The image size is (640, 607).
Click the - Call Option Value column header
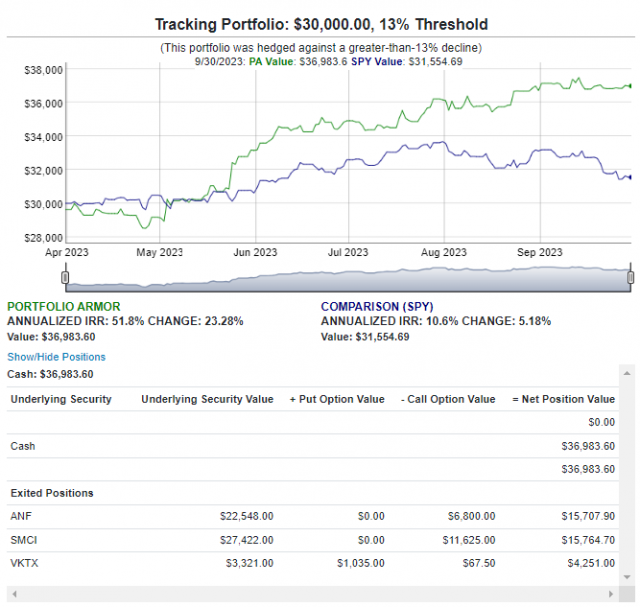447,399
